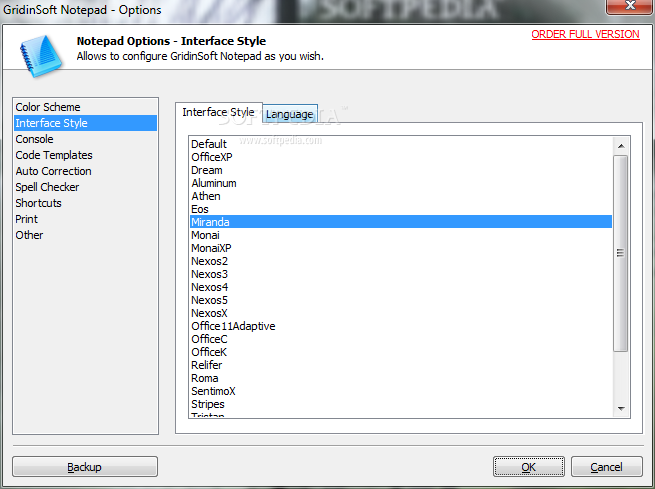Click the style list scrollbar thumb
The width and height of the screenshot is (655, 489).
[621, 253]
